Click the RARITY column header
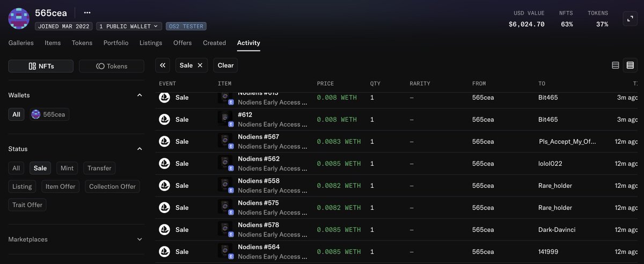644x264 pixels. click(420, 84)
